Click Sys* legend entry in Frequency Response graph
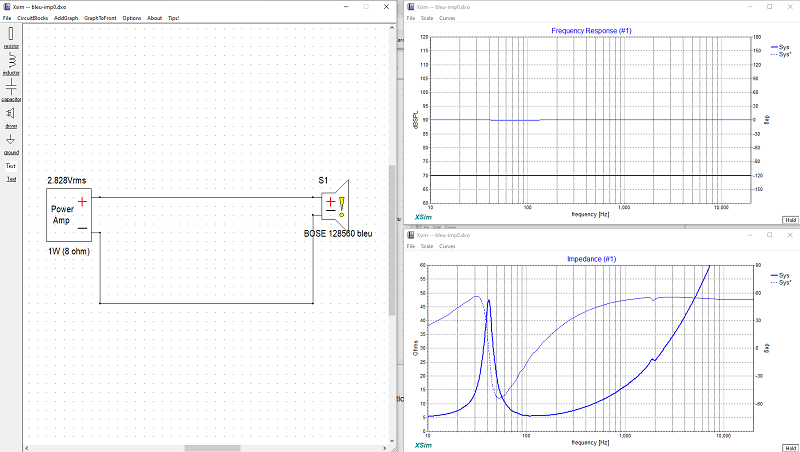Viewport: 800px width, 452px height. 781,54
